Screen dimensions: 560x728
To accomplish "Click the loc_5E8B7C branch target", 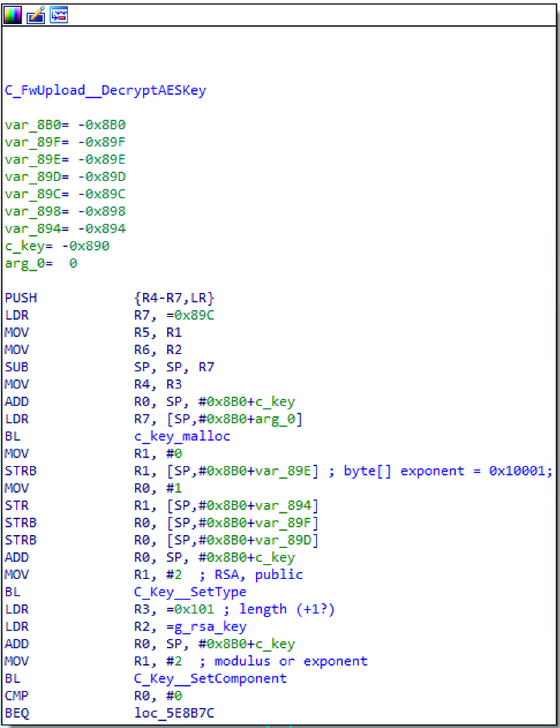I will [x=170, y=713].
